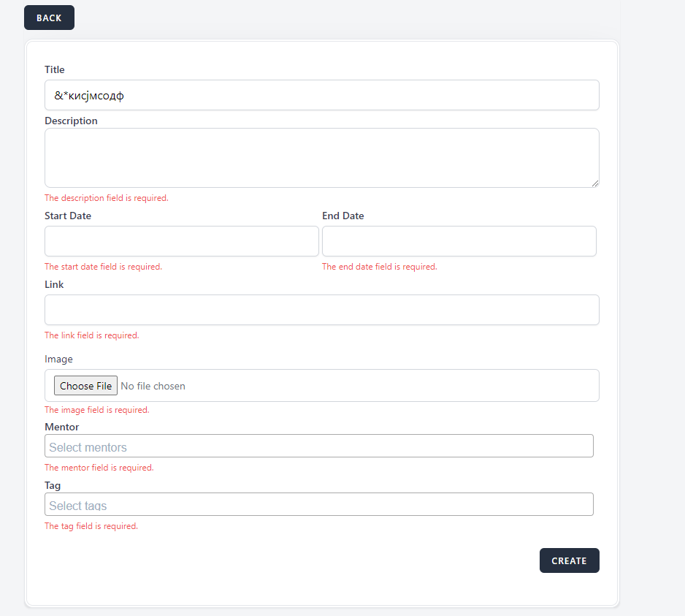Click the End Date input field

(x=459, y=241)
